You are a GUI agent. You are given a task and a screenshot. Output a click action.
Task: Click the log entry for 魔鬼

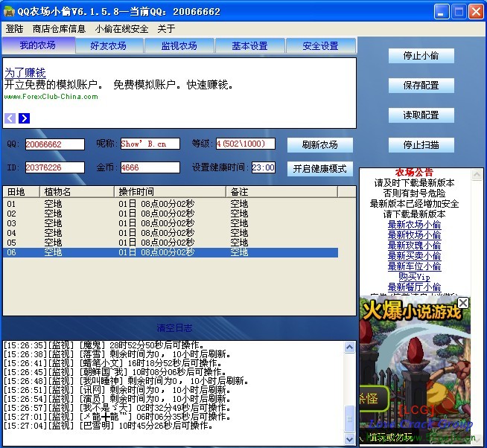(104, 345)
